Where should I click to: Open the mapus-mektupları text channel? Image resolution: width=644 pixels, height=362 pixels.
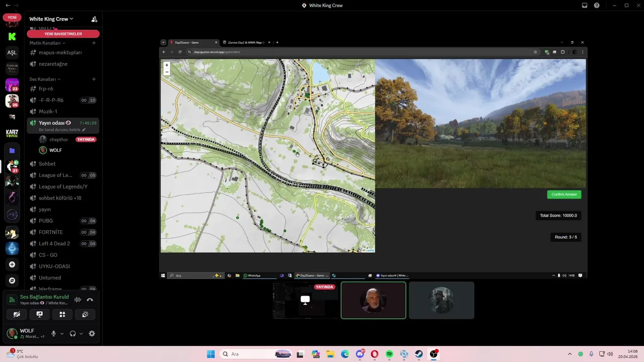point(63,52)
